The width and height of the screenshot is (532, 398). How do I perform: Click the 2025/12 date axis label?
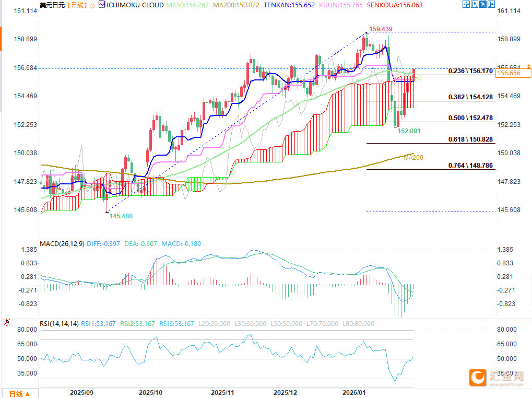click(286, 393)
